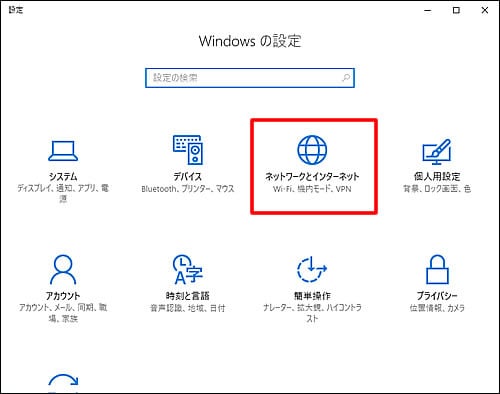Click the 個人用設定 label text
The width and height of the screenshot is (500, 394).
437,176
